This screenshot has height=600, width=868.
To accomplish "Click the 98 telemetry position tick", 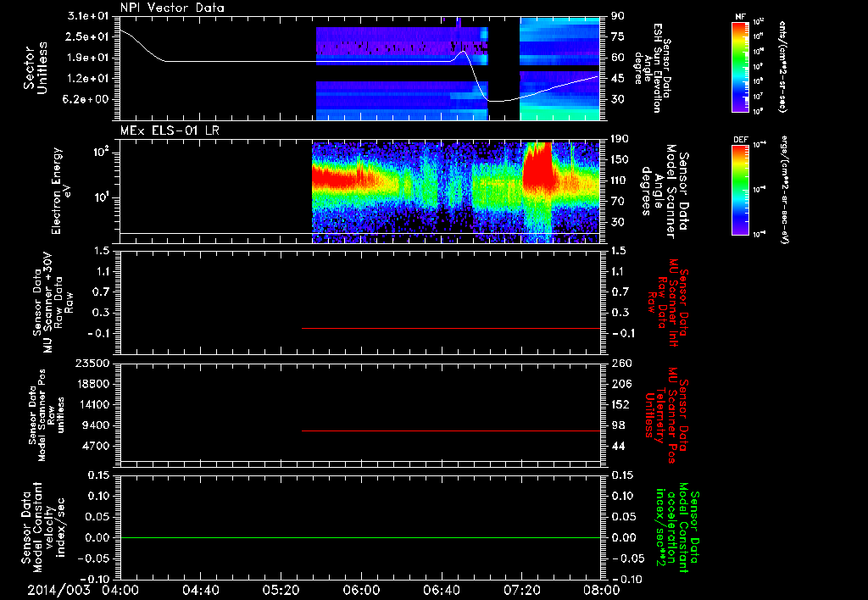I will pos(617,425).
